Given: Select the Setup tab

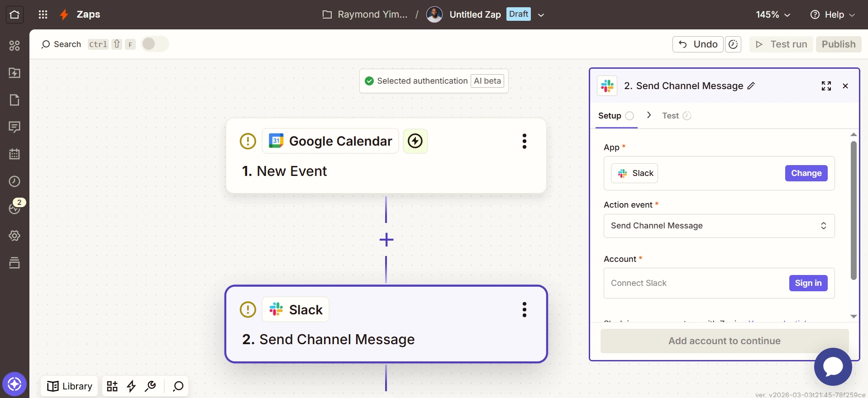Looking at the screenshot, I should click(x=610, y=116).
